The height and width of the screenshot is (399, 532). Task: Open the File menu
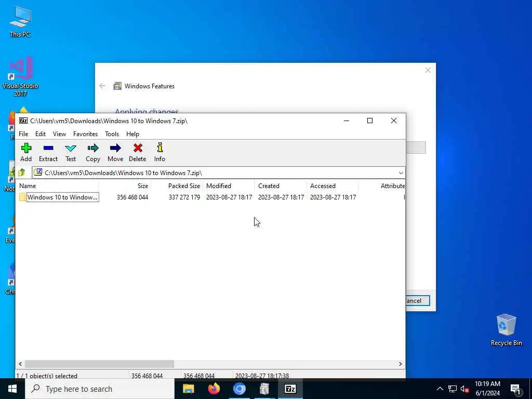23,134
